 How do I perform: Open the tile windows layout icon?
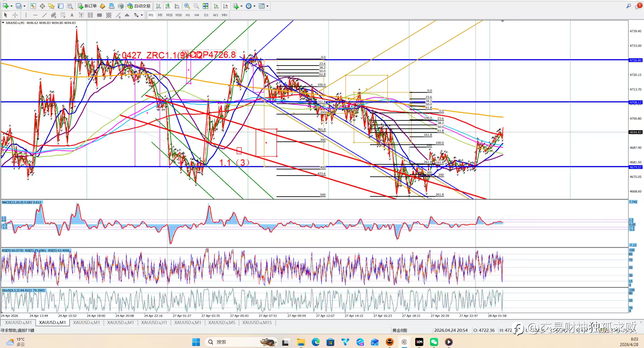click(x=205, y=6)
